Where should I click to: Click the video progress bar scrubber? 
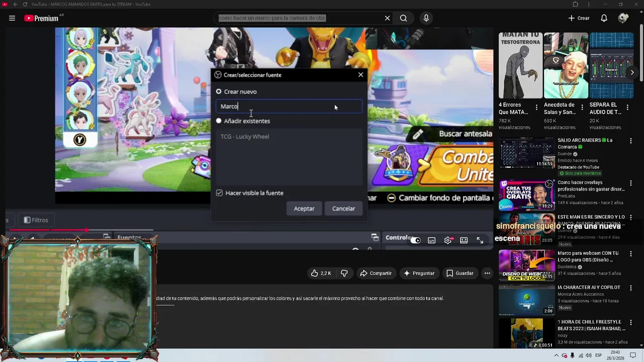[x=87, y=230]
